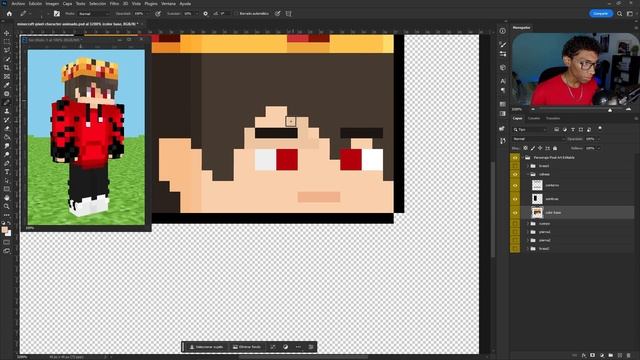Viewport: 640px width, 360px height.
Task: Open more options in contextual task bar
Action: (x=298, y=347)
